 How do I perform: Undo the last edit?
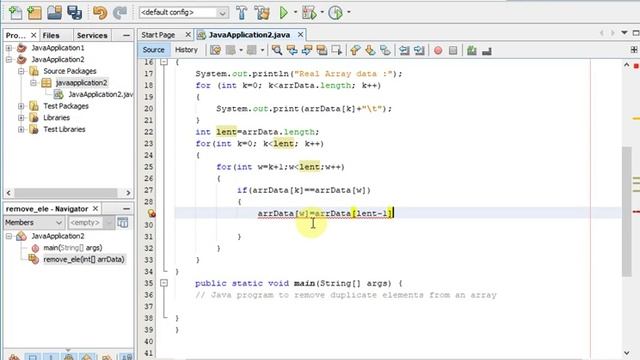100,13
